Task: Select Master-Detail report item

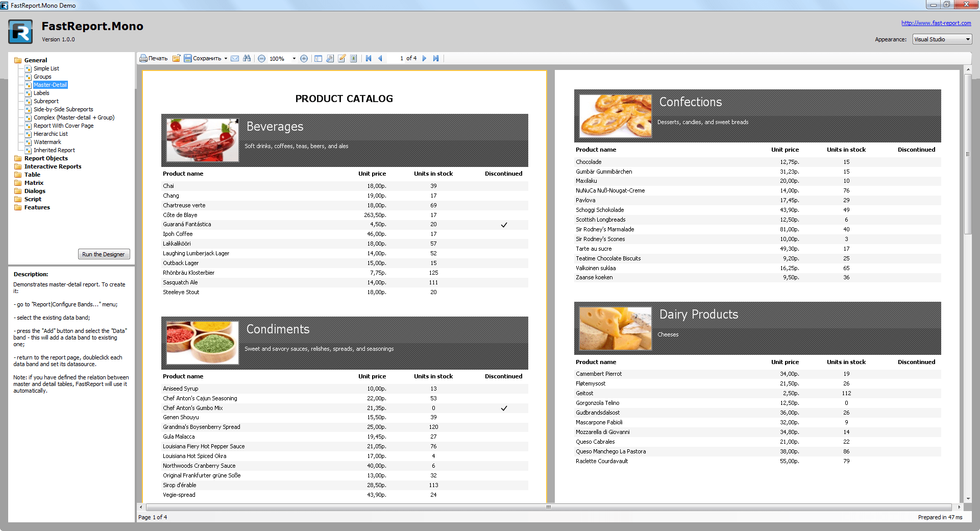Action: 50,85
